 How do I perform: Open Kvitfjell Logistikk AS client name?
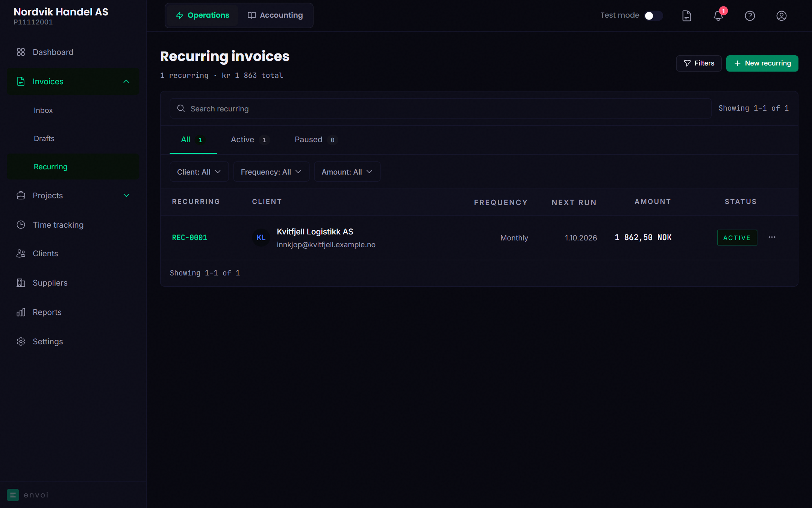[315, 232]
